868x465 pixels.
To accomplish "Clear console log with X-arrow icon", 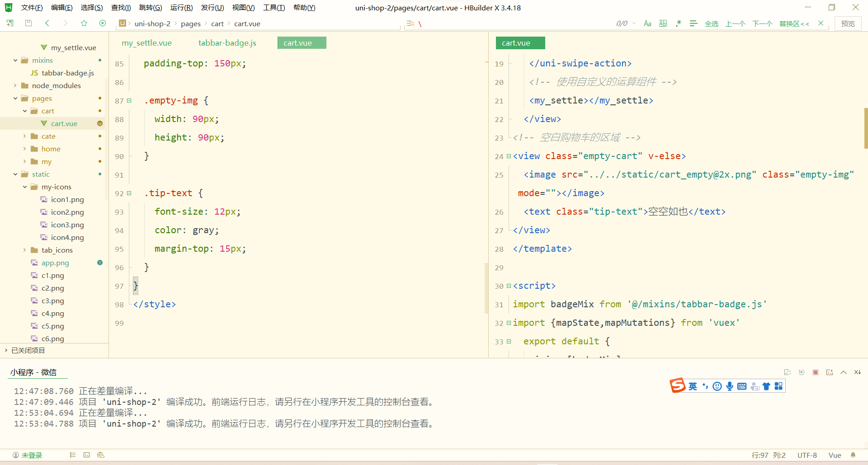I will click(858, 372).
